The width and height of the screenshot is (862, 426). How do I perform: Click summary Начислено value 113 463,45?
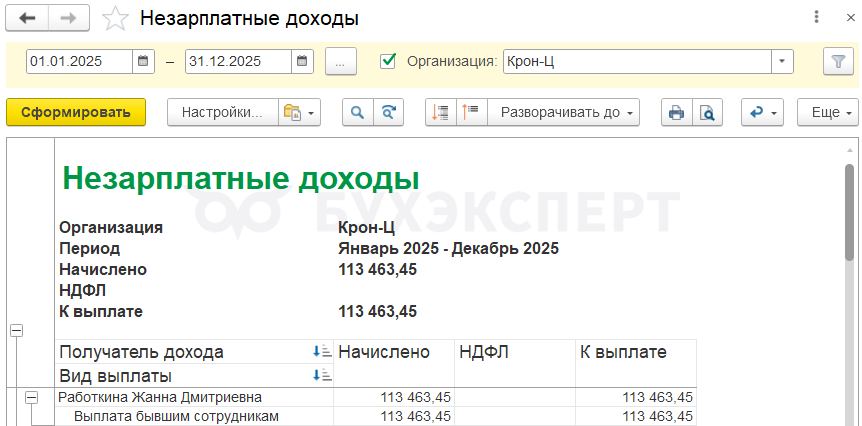(377, 269)
